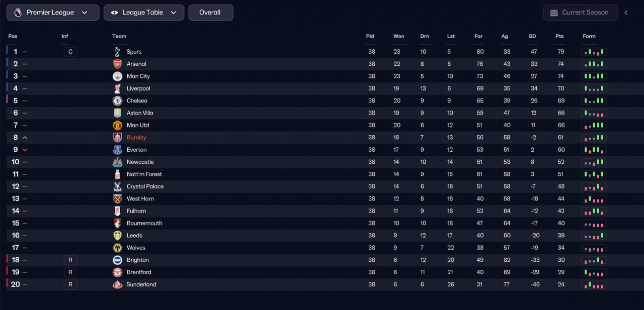Click the Spurs club crest icon

pos(117,52)
